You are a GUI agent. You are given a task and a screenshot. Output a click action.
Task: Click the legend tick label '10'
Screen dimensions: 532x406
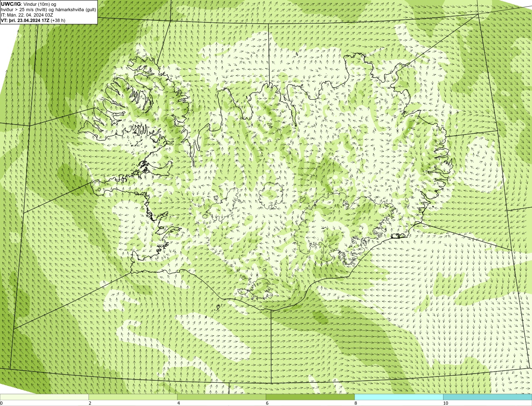click(446, 403)
